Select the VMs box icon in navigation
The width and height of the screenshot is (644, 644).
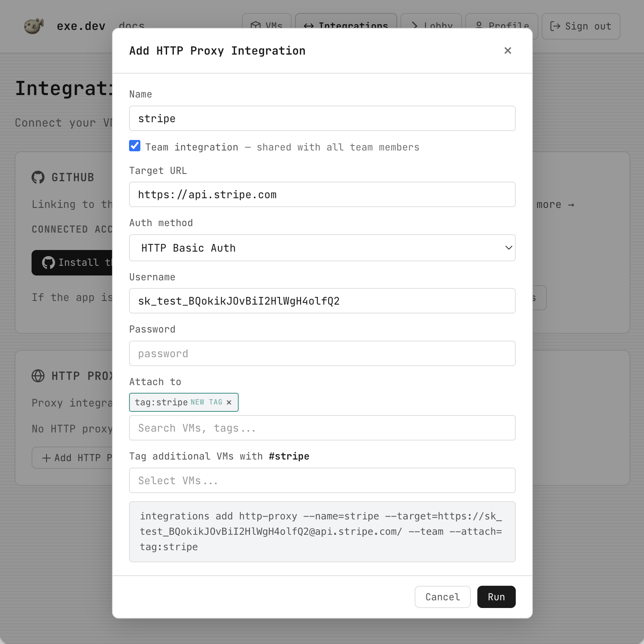[x=256, y=25]
